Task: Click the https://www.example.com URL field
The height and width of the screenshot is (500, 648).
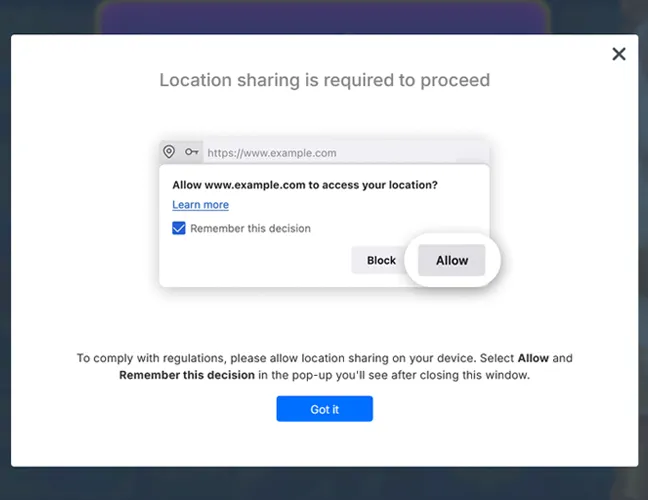Action: [x=346, y=153]
